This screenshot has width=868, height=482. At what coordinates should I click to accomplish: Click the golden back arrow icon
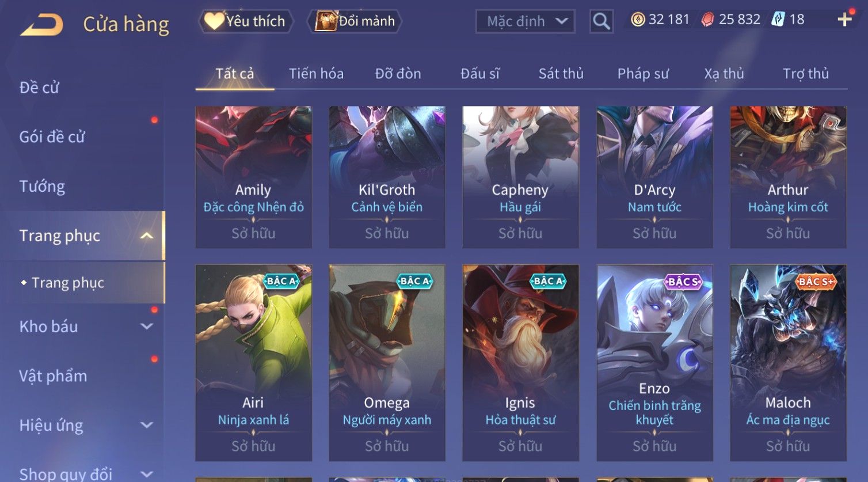(41, 25)
